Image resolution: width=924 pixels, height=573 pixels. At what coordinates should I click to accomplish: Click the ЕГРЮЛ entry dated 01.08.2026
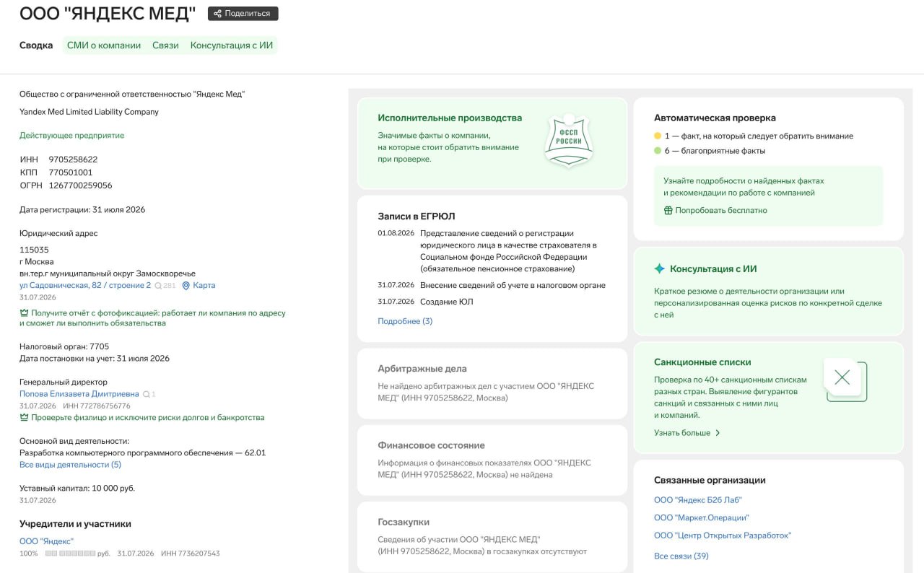tap(492, 251)
